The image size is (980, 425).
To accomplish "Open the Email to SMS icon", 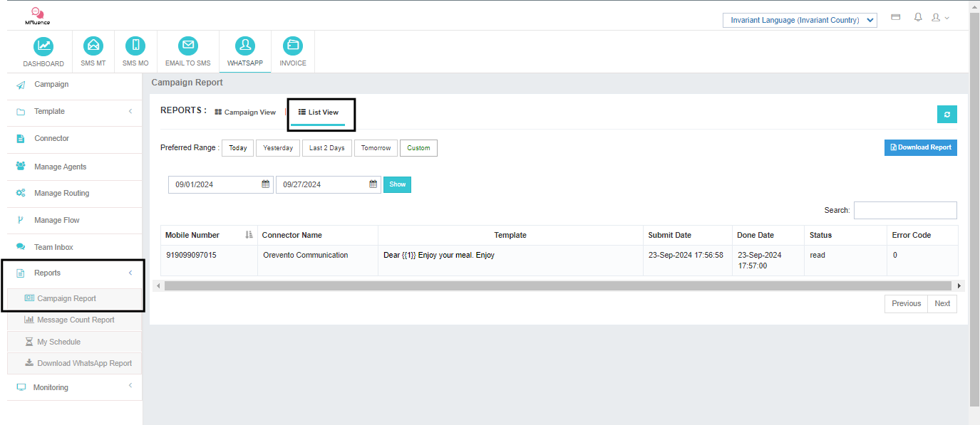I will (188, 46).
